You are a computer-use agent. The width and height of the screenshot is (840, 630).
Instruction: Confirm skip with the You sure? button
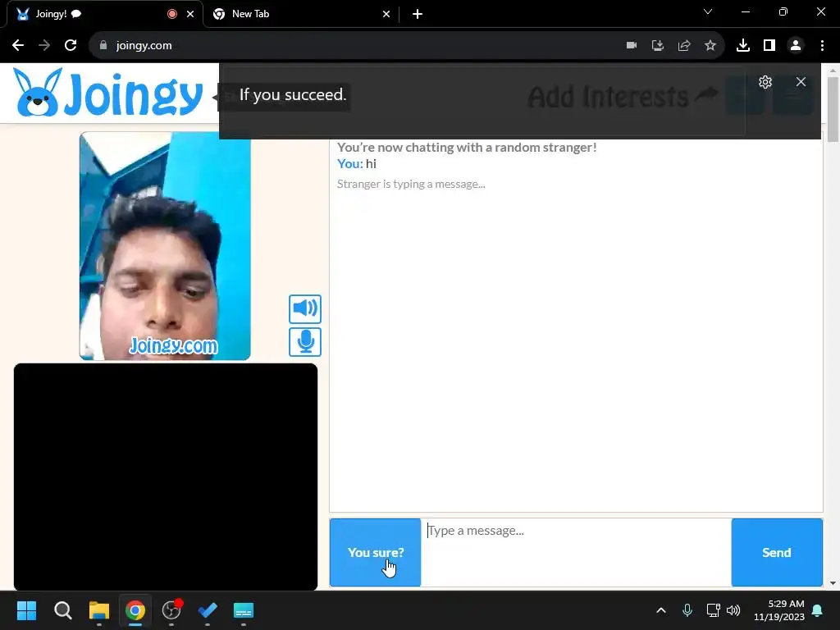tap(375, 552)
